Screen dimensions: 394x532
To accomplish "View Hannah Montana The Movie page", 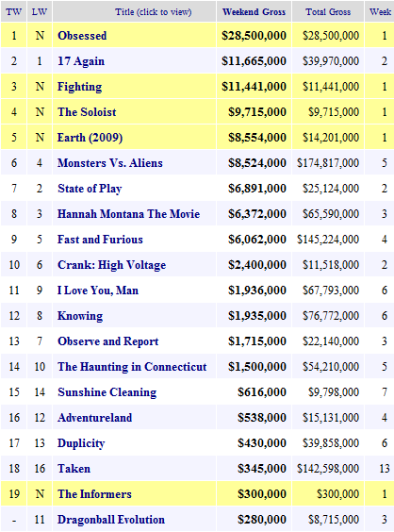I will click(x=129, y=214).
